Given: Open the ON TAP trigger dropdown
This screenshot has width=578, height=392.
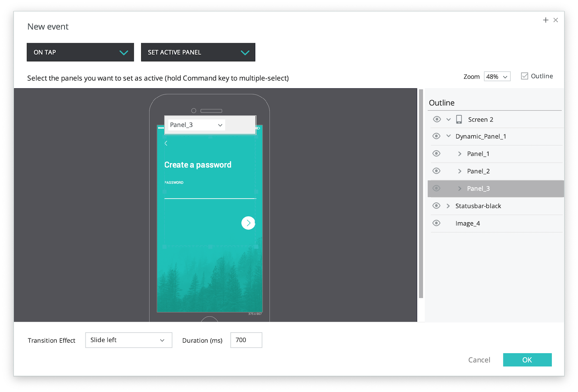Looking at the screenshot, I should click(x=80, y=52).
